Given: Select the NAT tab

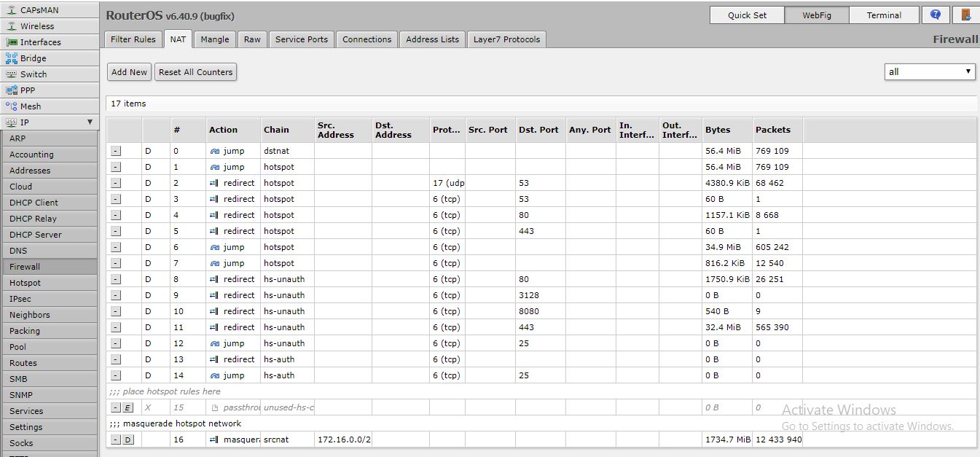Looking at the screenshot, I should [x=178, y=39].
